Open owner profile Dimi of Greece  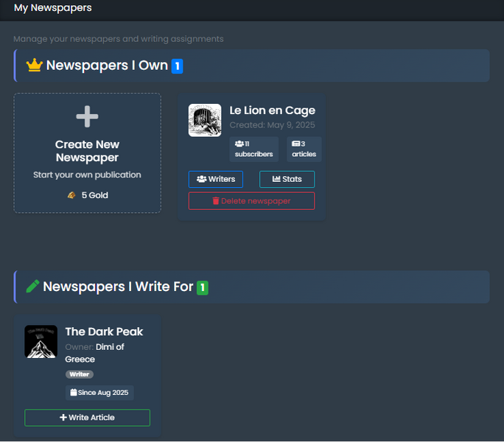[94, 353]
